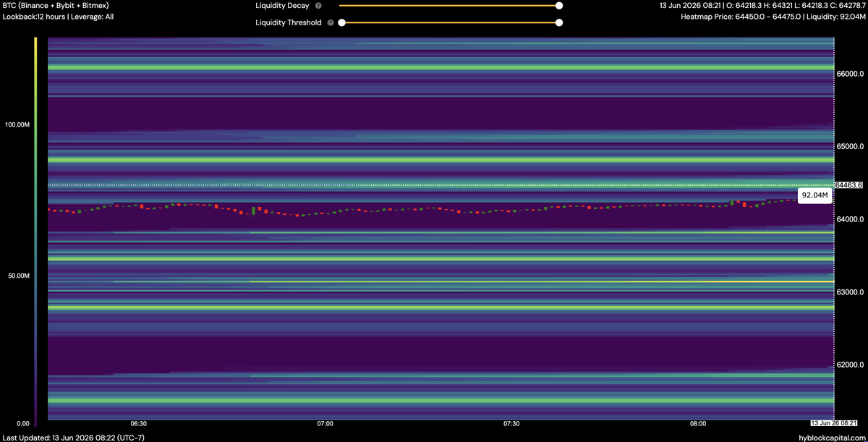The height and width of the screenshot is (442, 868).
Task: Click the 64000.0 price axis label
Action: point(851,219)
